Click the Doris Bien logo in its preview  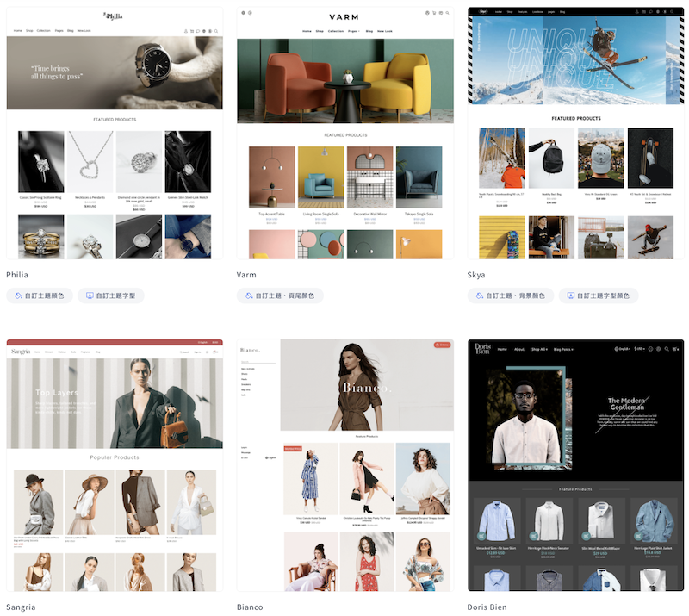coord(482,349)
